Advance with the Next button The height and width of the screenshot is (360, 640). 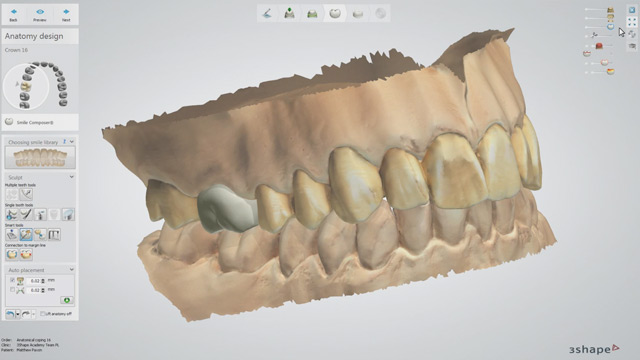pyautogui.click(x=66, y=15)
